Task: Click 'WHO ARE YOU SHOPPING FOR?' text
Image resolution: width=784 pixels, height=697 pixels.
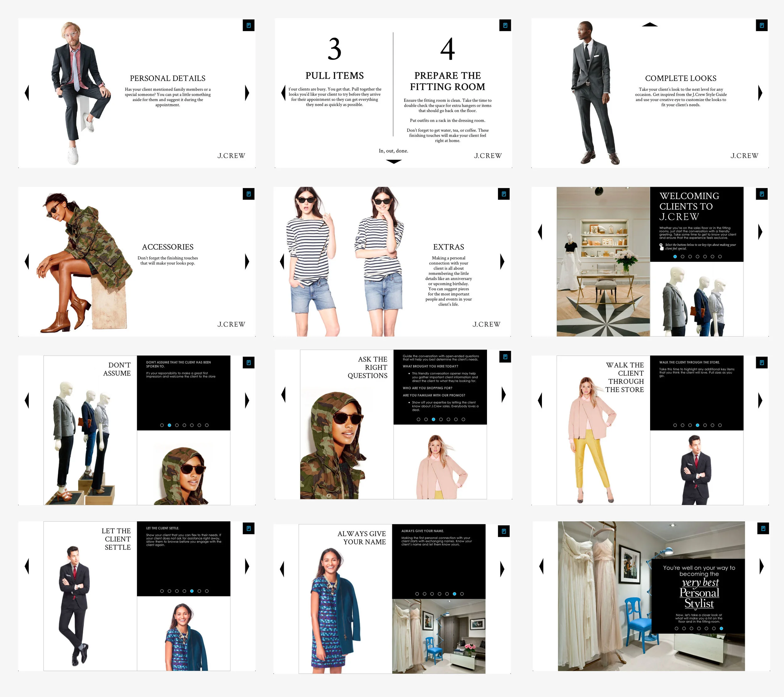Action: pyautogui.click(x=428, y=388)
